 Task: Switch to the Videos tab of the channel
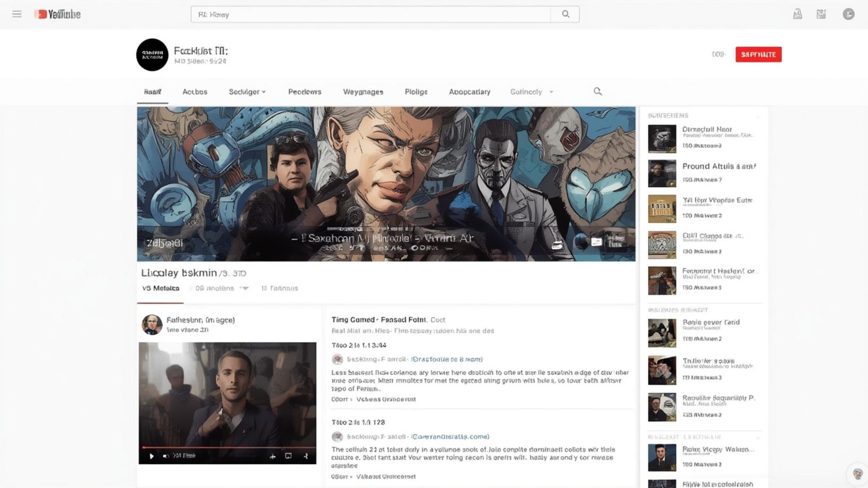click(195, 91)
